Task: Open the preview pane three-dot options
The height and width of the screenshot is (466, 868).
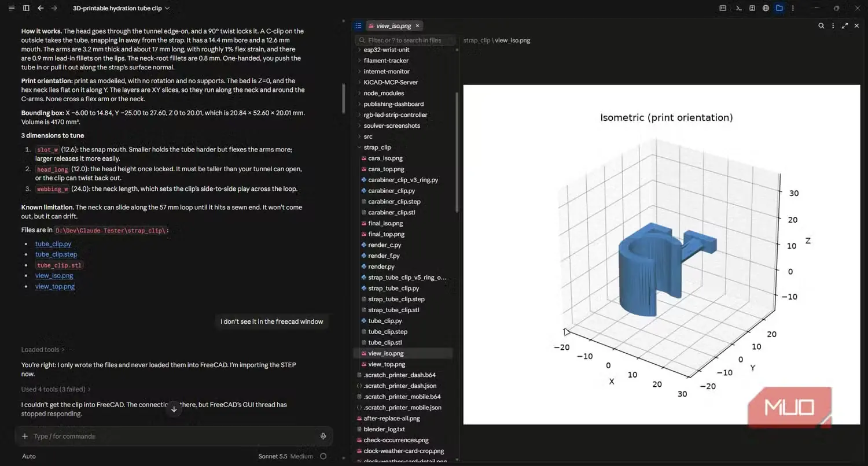Action: pyautogui.click(x=833, y=25)
